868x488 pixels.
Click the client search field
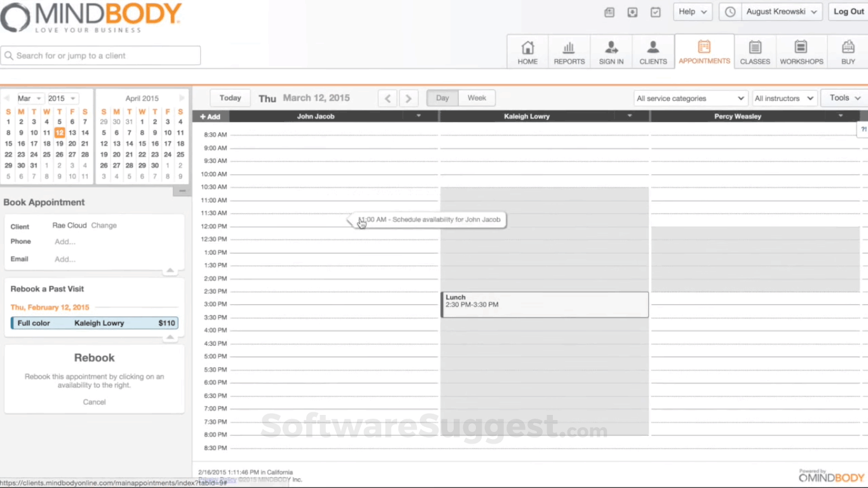click(x=101, y=55)
